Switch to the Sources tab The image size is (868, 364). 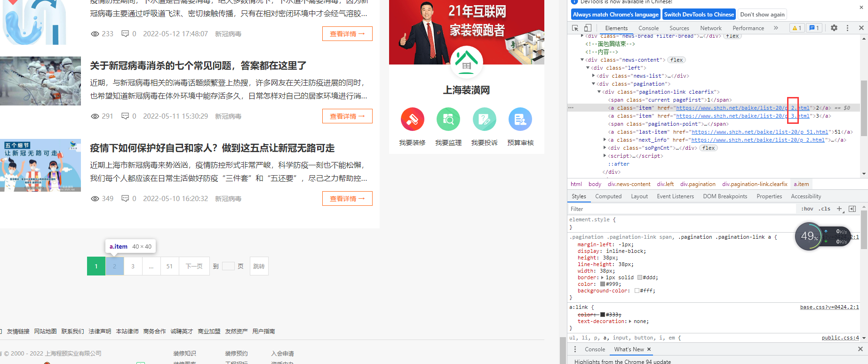(x=679, y=28)
